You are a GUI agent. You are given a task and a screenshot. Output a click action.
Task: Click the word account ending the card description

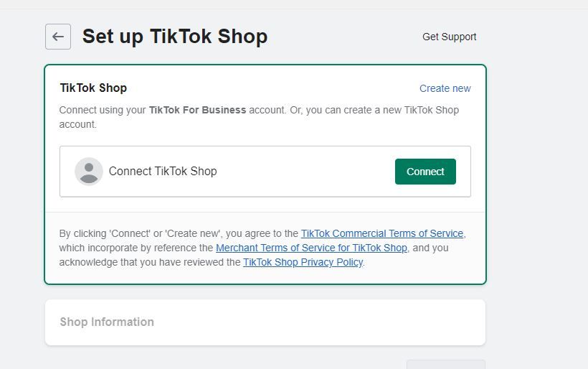pyautogui.click(x=77, y=124)
